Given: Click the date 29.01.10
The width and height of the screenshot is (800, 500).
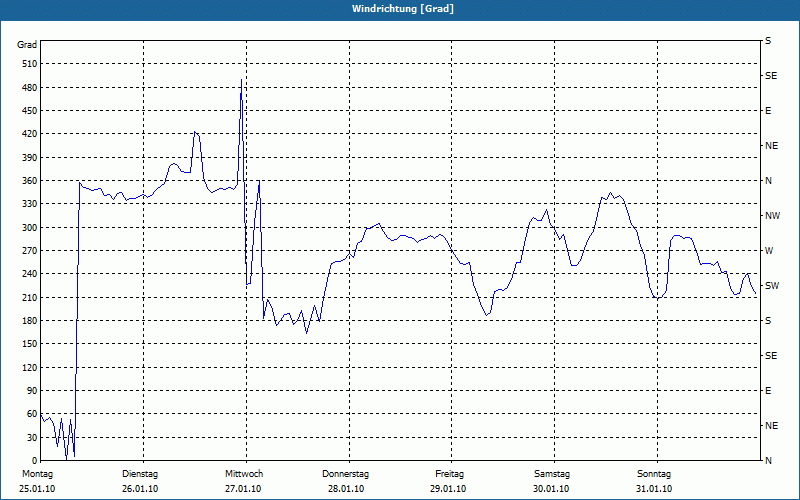Looking at the screenshot, I should coord(448,489).
